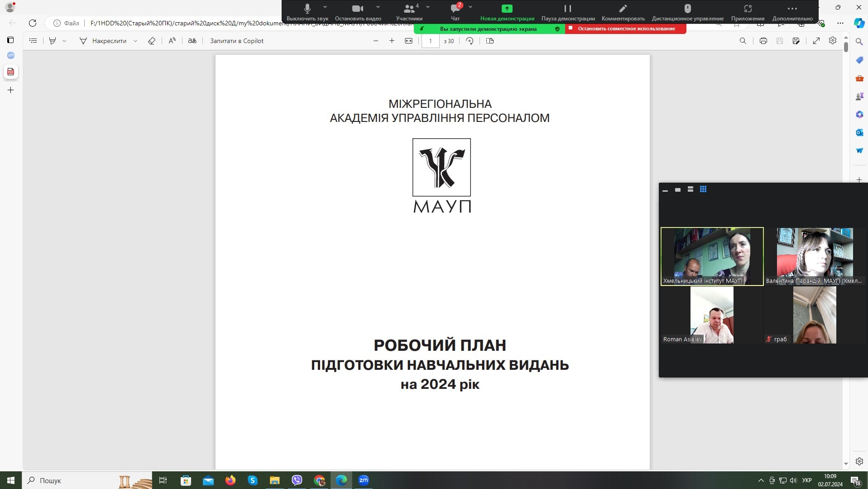Stop video in Zoom toolbar
Image resolution: width=868 pixels, height=489 pixels.
pyautogui.click(x=358, y=12)
